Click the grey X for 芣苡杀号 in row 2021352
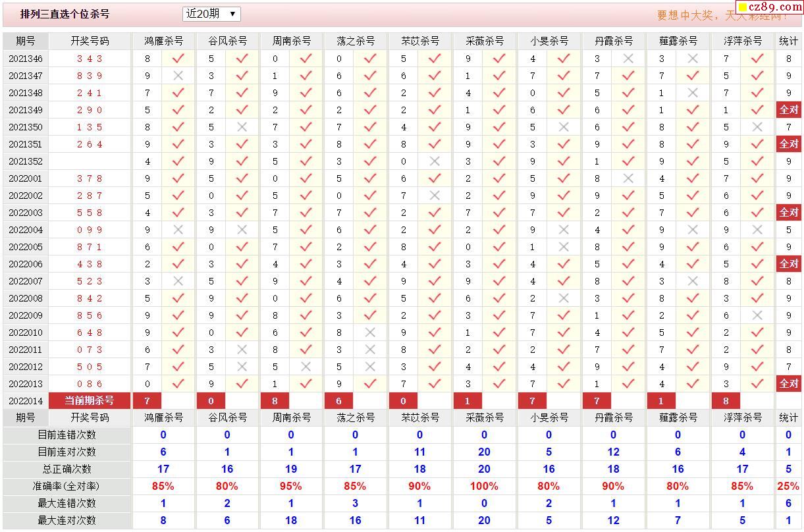 [435, 161]
